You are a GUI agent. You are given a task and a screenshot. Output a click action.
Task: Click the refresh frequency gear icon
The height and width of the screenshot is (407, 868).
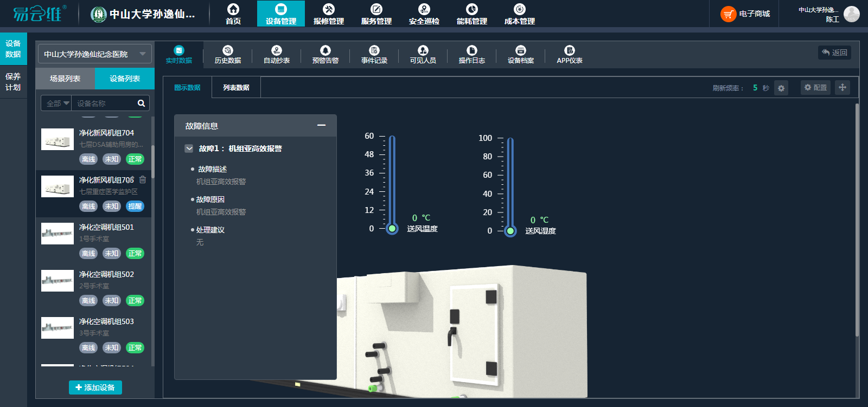[781, 88]
